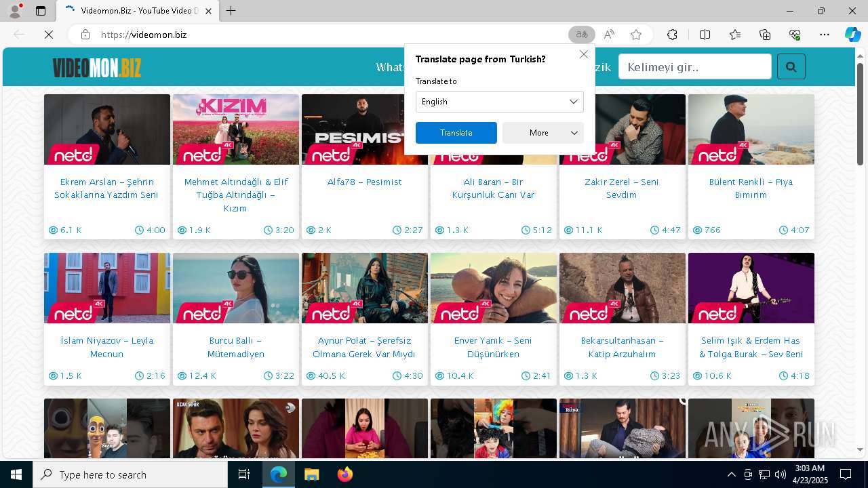The width and height of the screenshot is (868, 488).
Task: View site information via the lock icon
Action: click(x=85, y=35)
